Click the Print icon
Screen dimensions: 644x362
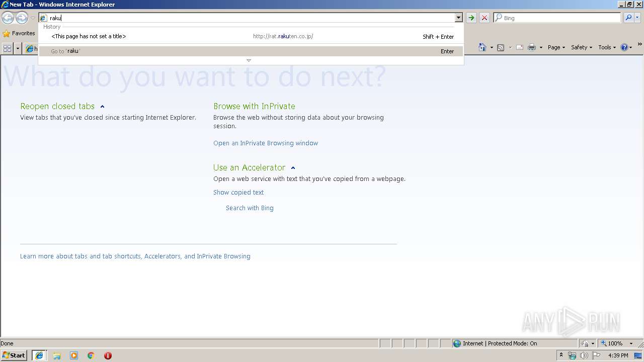pos(532,47)
